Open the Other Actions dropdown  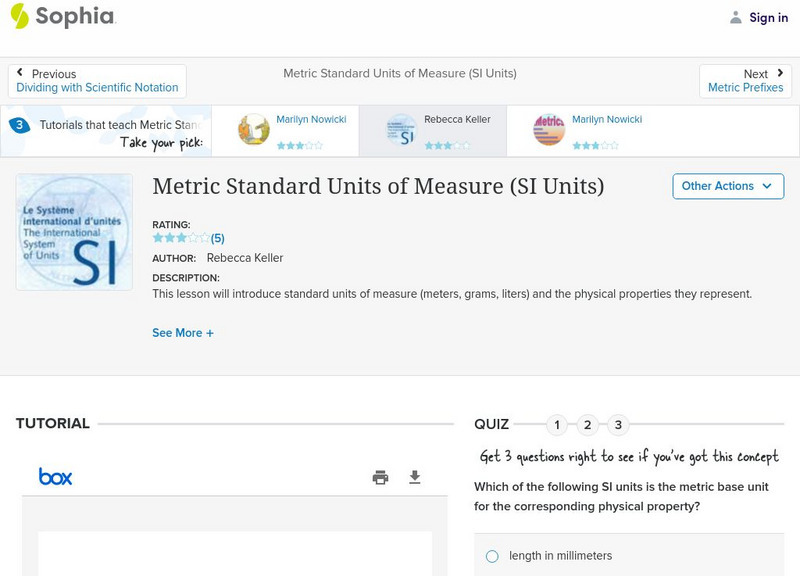727,186
